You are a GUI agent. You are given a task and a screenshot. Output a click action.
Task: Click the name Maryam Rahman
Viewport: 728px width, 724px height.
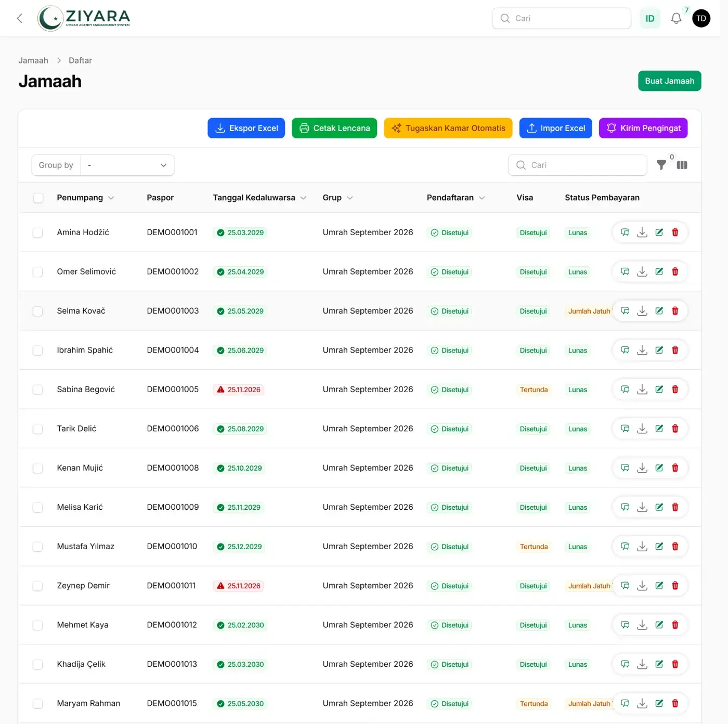[x=88, y=704]
